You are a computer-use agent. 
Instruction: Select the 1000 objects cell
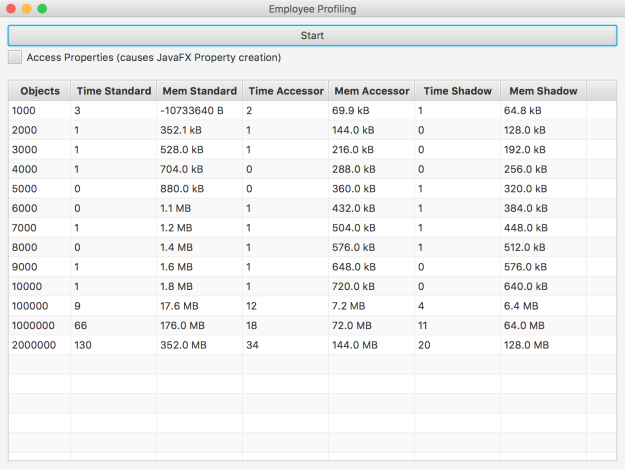tap(39, 110)
